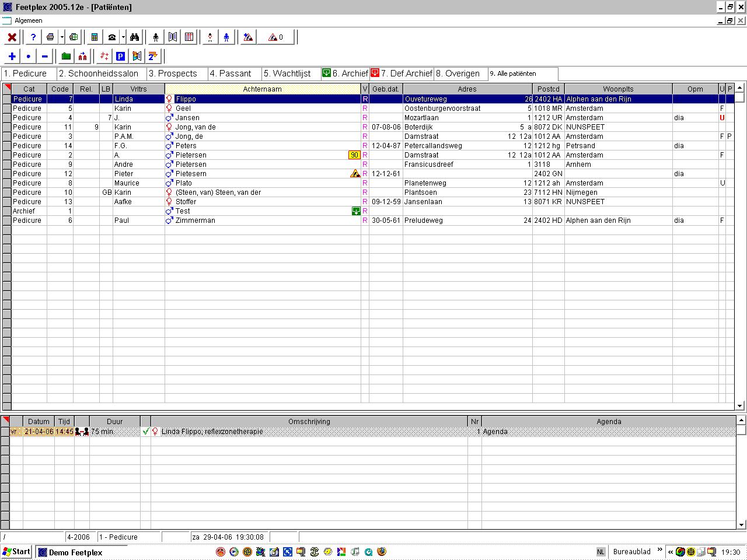Click the binoculars search icon
This screenshot has height=560, width=747.
pyautogui.click(x=135, y=37)
